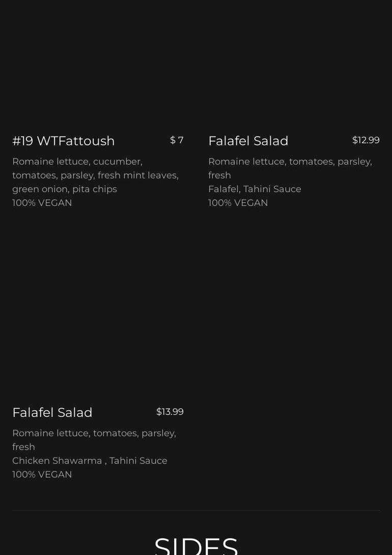Select the WTFattoush ingredients description text
The image size is (392, 555).
[x=95, y=175]
